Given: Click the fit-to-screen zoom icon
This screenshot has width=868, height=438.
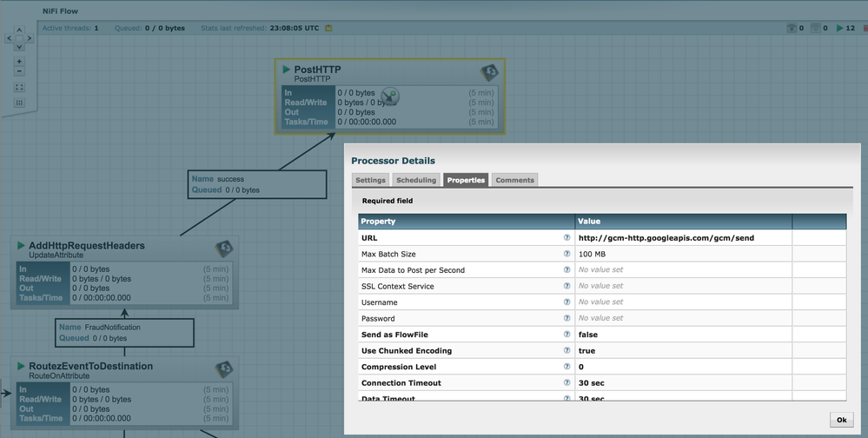Looking at the screenshot, I should 19,87.
